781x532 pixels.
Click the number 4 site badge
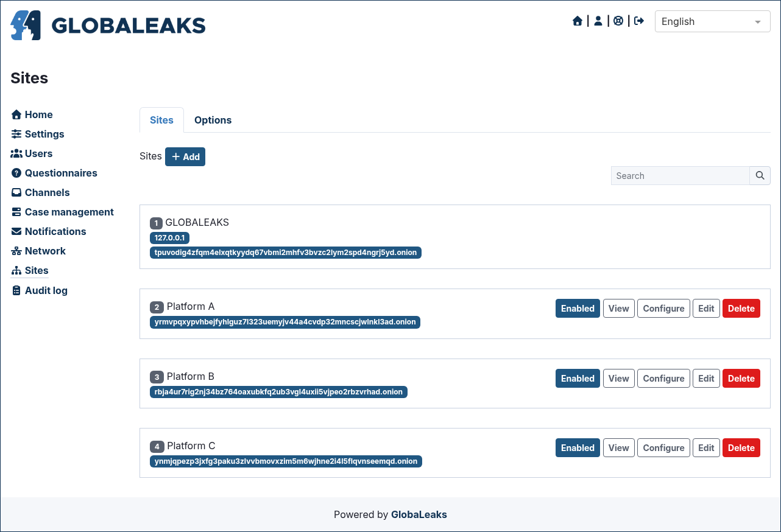pos(157,446)
